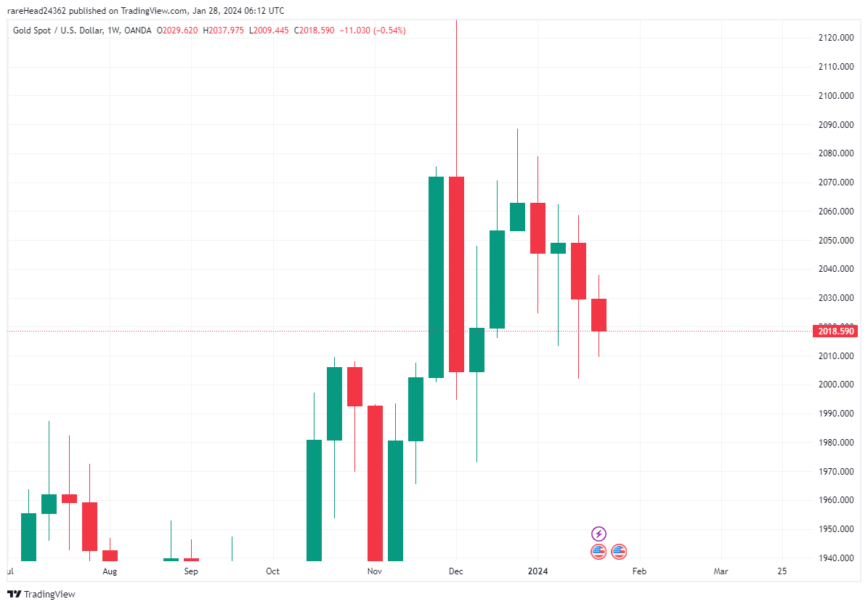Click the 1950.000 price scale label
868x607 pixels.
pos(835,529)
